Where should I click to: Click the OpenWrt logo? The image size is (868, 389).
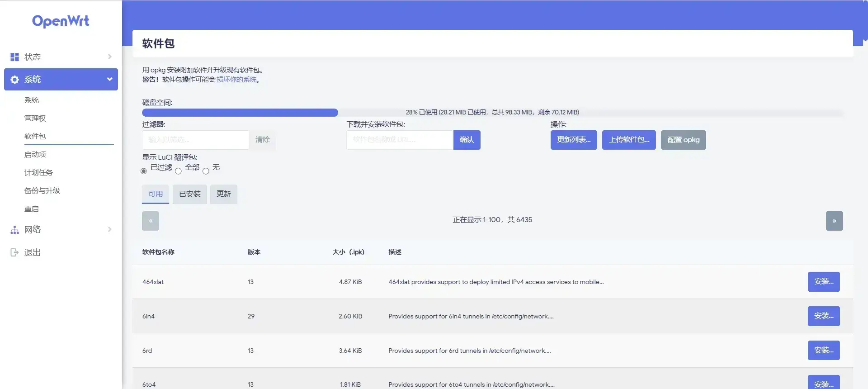click(x=61, y=21)
